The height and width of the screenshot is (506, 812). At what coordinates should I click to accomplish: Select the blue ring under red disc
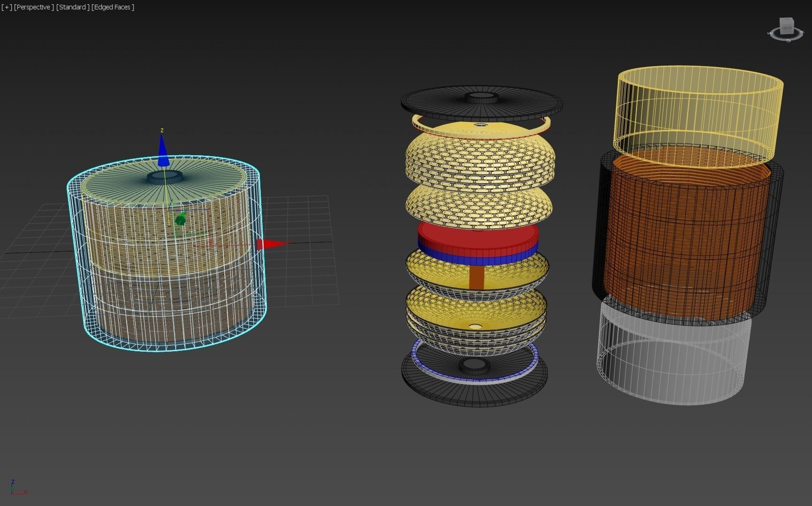tap(477, 259)
